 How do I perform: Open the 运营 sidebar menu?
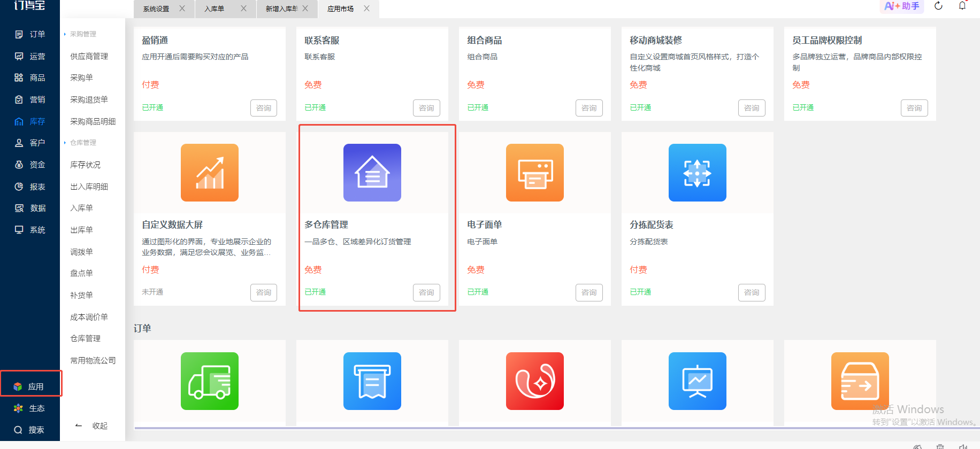[30, 56]
